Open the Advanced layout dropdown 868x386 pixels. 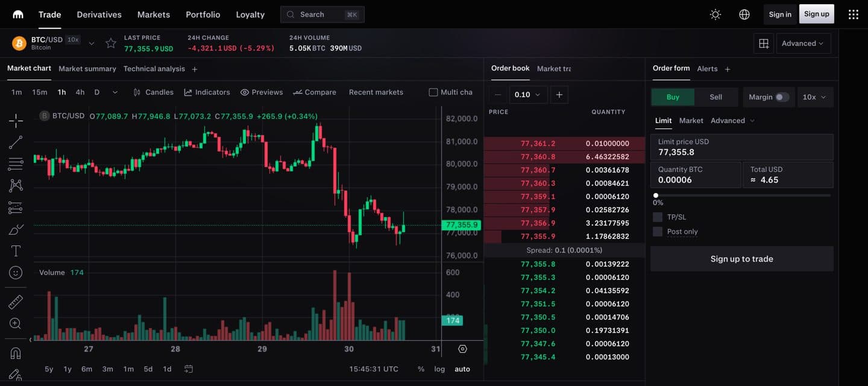(804, 43)
